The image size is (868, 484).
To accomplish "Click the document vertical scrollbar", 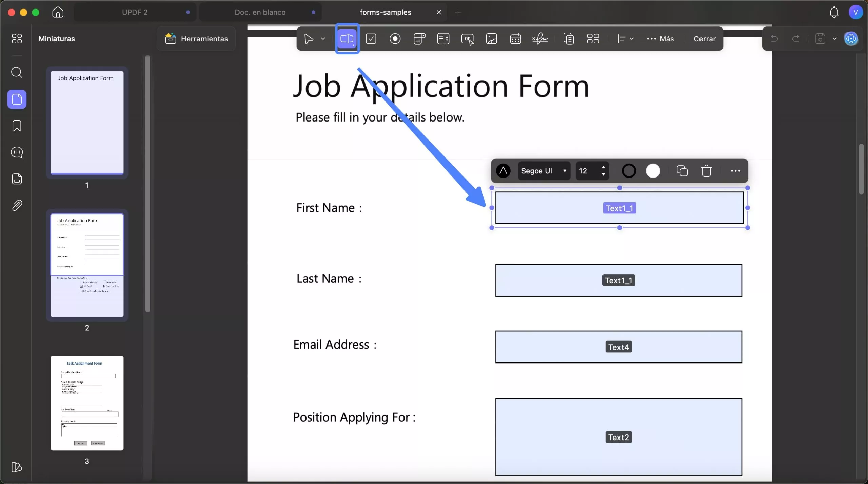I will [861, 169].
